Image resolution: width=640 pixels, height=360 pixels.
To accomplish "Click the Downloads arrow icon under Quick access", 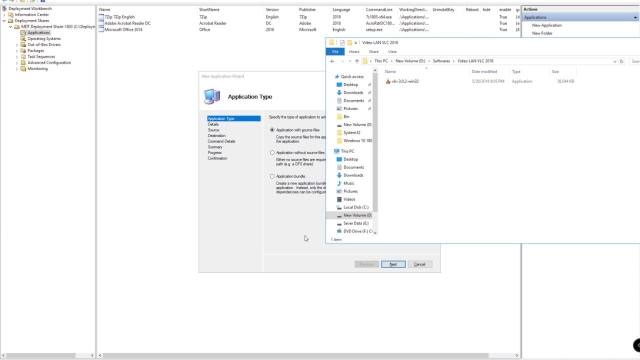I will click(339, 93).
